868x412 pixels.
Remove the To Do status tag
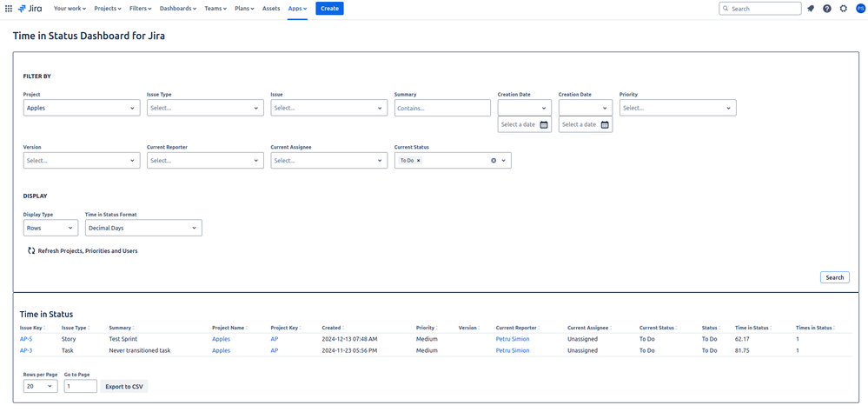click(x=419, y=161)
